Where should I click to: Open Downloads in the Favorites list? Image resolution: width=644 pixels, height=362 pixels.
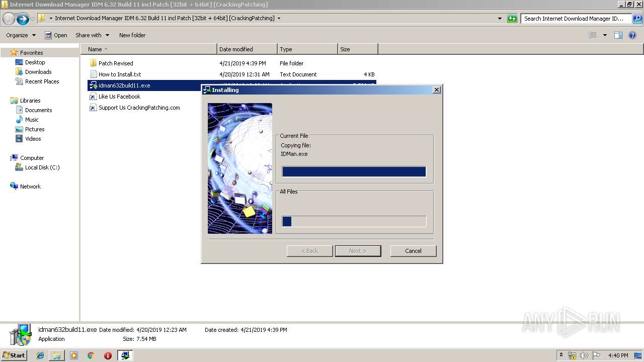point(38,72)
